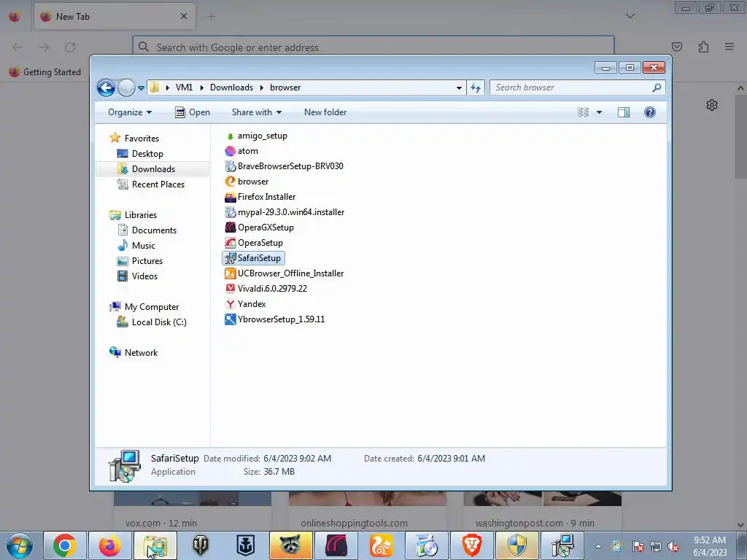Select the Vivaldi.6.0.2979.22 file
This screenshot has height=560, width=747.
[x=266, y=289]
